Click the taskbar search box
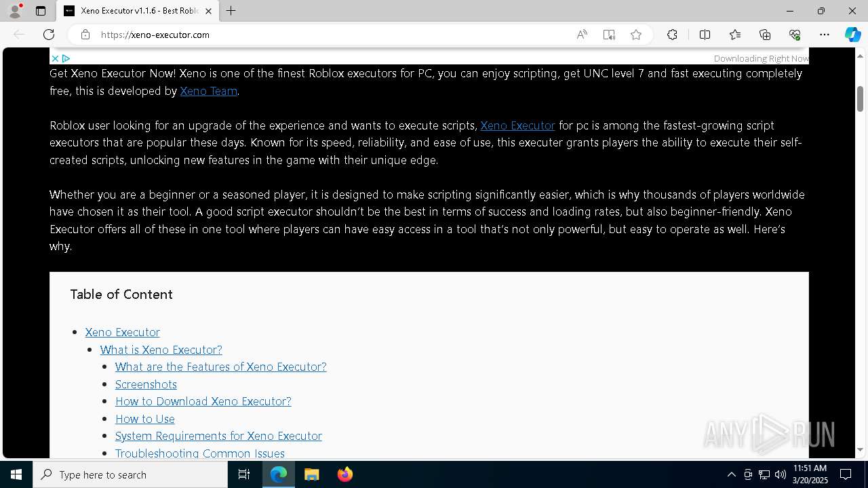868x488 pixels. click(130, 474)
